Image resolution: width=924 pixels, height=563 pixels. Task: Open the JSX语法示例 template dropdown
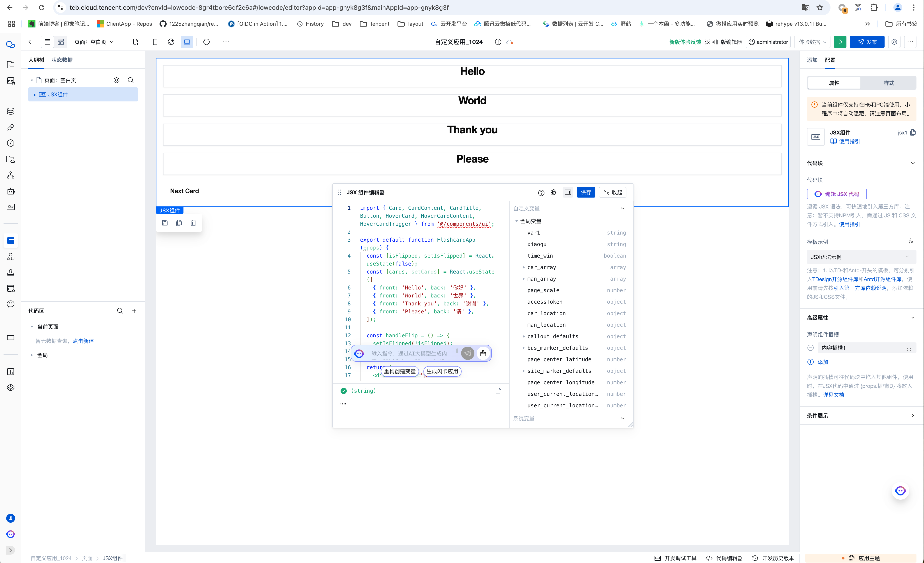point(861,257)
